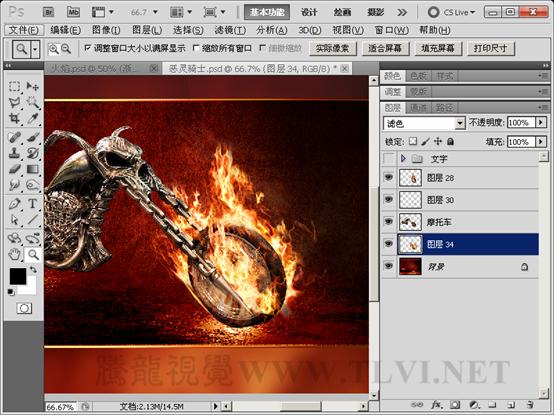Hide layer 图层 28
This screenshot has height=415, width=554.
[x=389, y=177]
